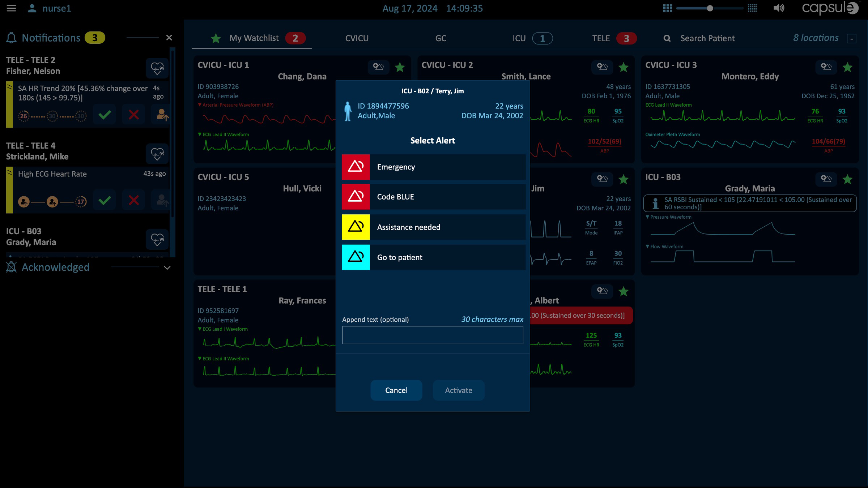This screenshot has height=488, width=868.
Task: Expand the Acknowledged section chevron
Action: 167,268
